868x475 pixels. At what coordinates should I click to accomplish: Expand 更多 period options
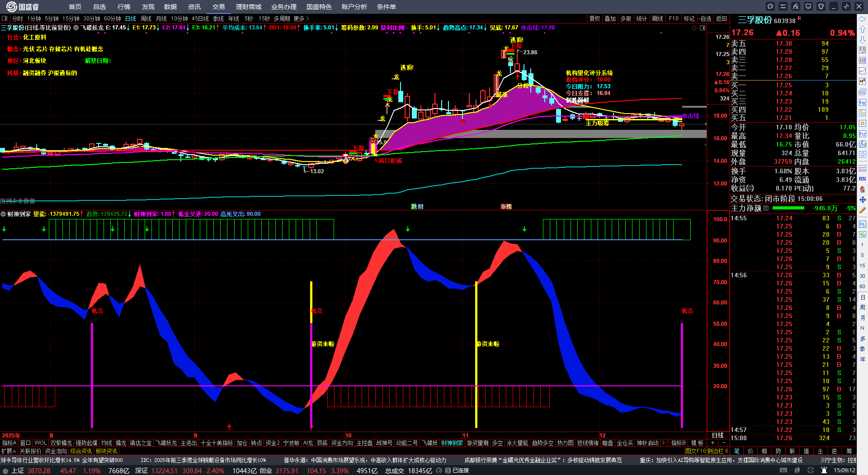tap(301, 19)
